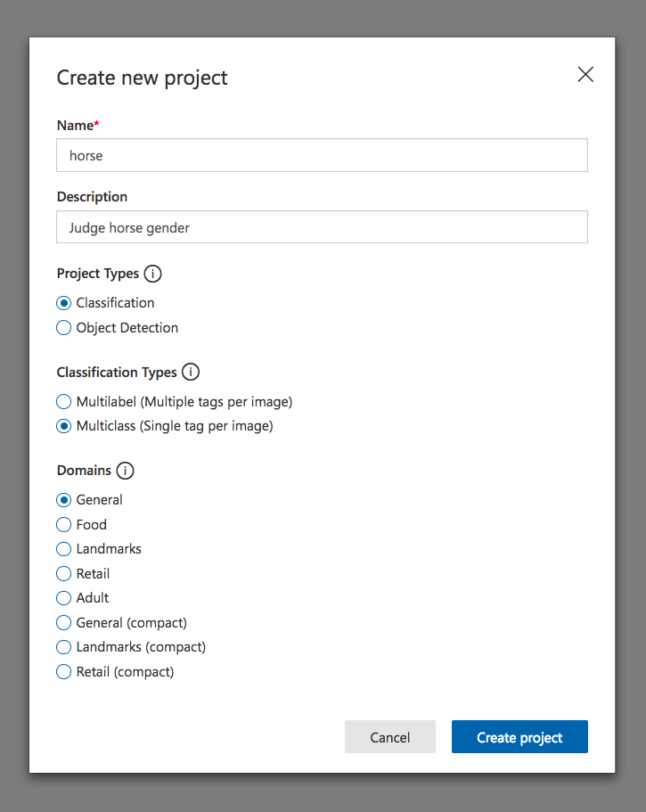Close the Create new project dialog
The height and width of the screenshot is (812, 646).
coord(585,75)
